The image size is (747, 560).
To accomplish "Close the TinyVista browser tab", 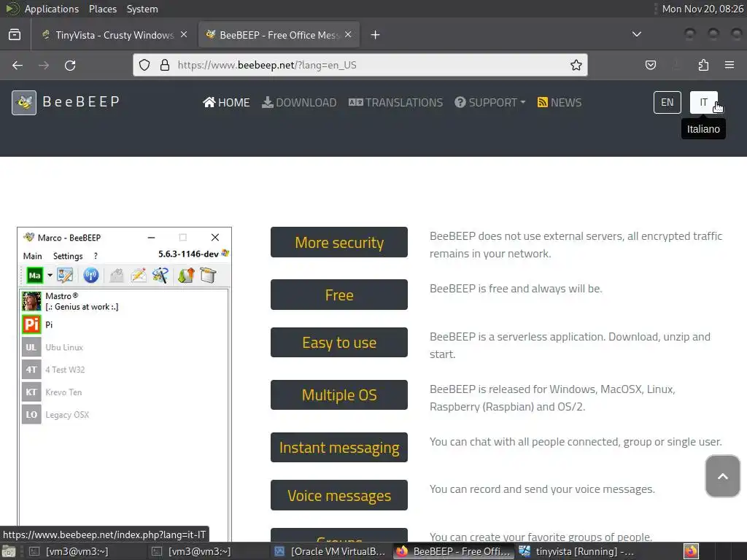I will tap(184, 34).
